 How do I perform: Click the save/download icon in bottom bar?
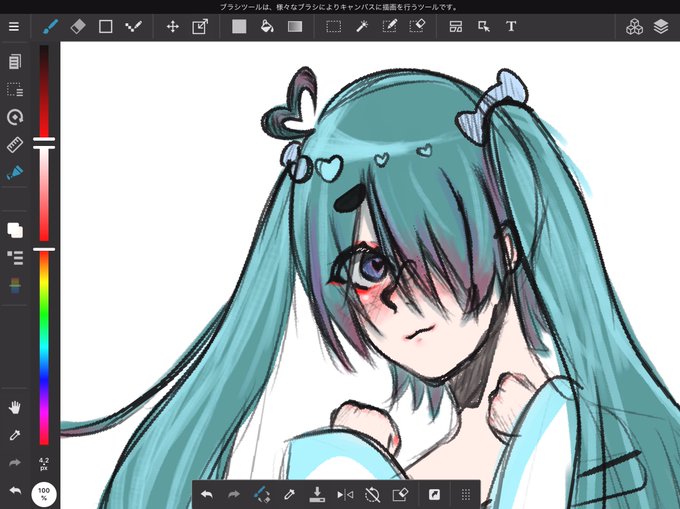(317, 494)
